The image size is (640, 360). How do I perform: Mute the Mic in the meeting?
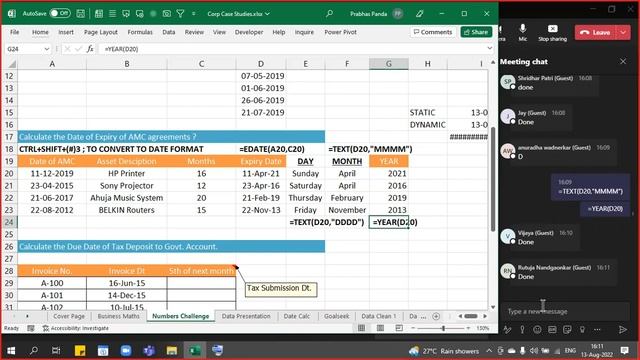click(x=522, y=32)
